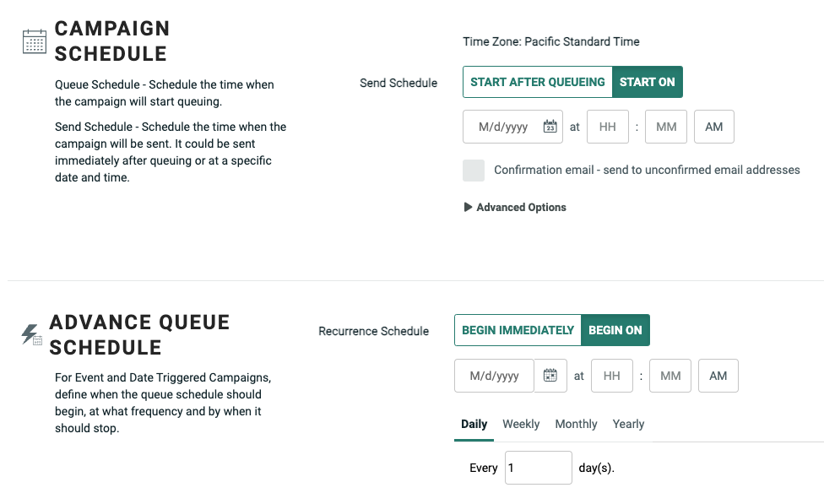Screen dimensions: 824x504
Task: Choose Begin On recurrence option
Action: 615,330
